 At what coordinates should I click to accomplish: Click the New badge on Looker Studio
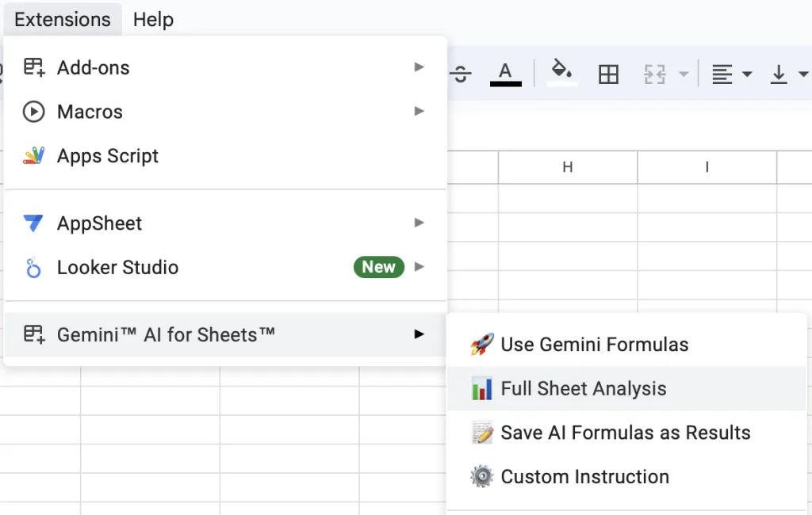(x=378, y=267)
